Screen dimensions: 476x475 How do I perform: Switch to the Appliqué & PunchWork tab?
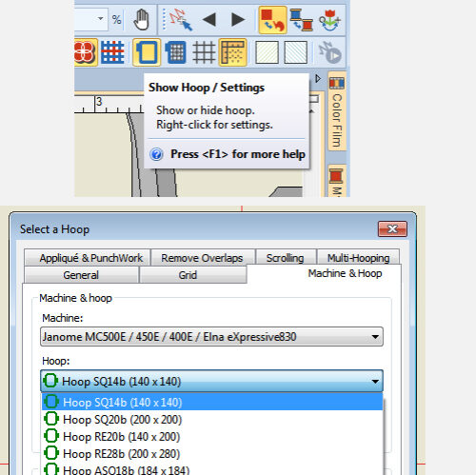coord(87,258)
